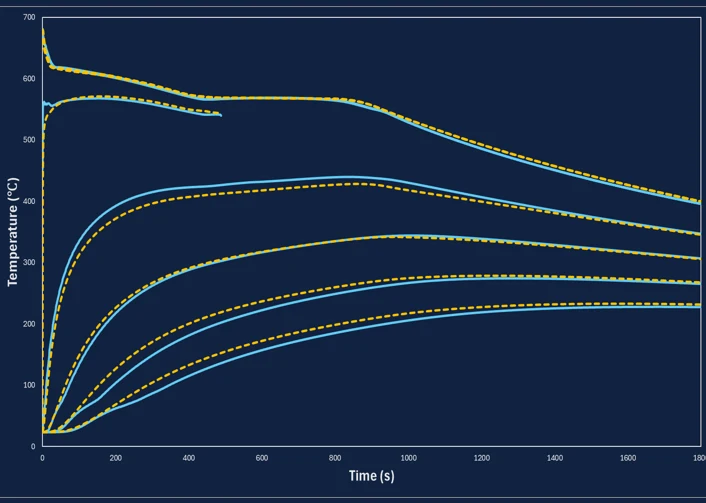Click the x-axis label "600"
The height and width of the screenshot is (503, 706).
[x=262, y=458]
